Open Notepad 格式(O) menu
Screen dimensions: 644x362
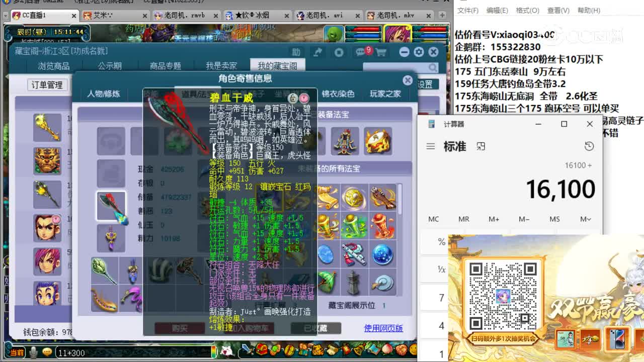(527, 11)
